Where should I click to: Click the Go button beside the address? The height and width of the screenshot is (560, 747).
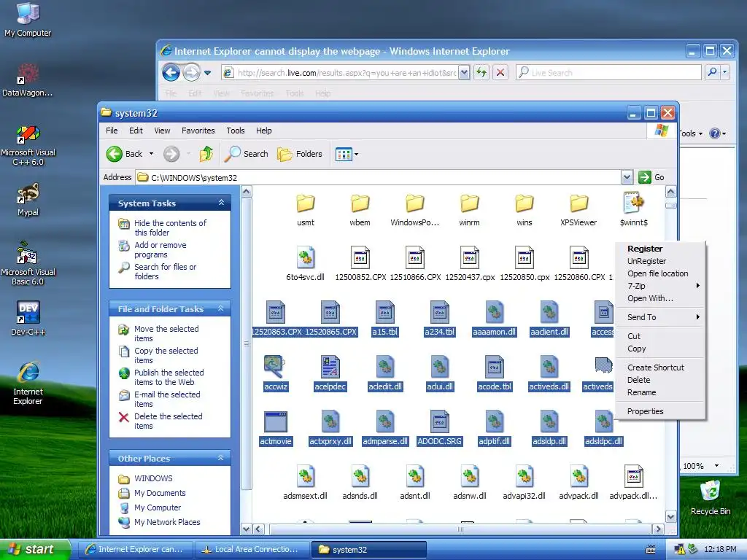tap(651, 177)
